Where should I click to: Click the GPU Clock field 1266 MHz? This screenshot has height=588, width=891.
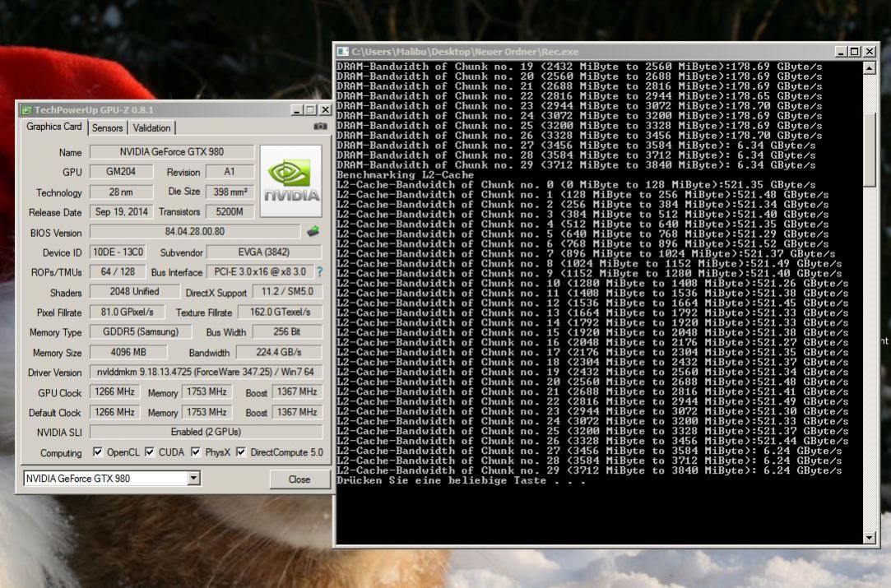pyautogui.click(x=115, y=392)
